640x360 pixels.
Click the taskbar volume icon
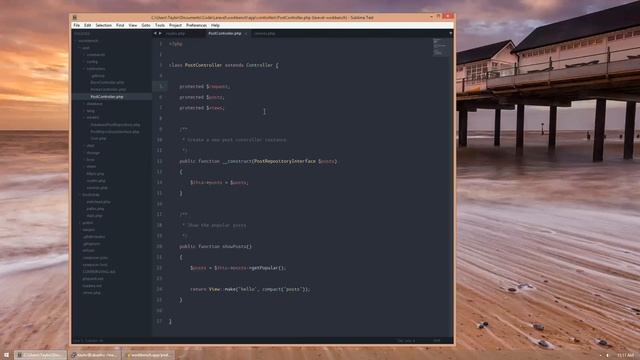click(x=607, y=356)
